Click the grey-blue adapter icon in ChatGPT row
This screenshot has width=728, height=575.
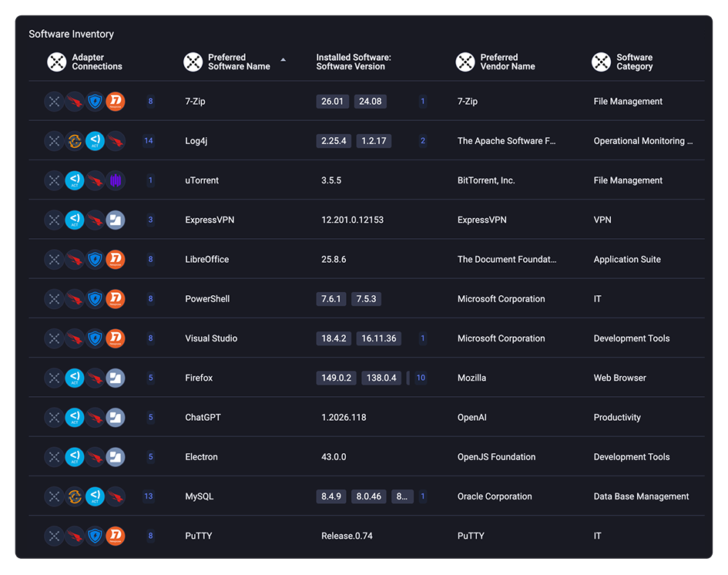coord(115,417)
